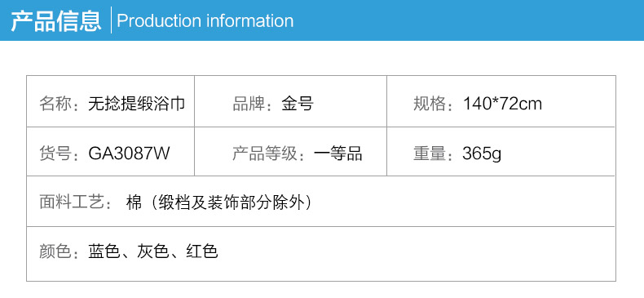Click the 产品等级 label
This screenshot has height=298, width=644.
coord(265,154)
